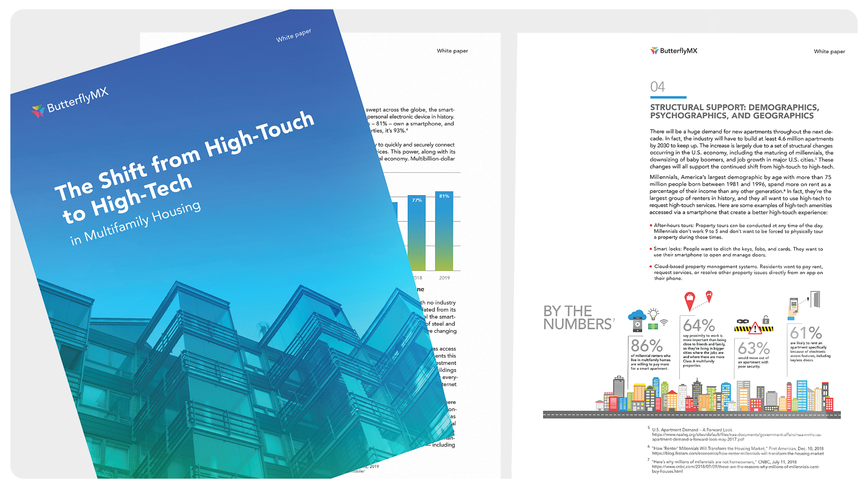This screenshot has width=868, height=488.
Task: Click the small red map pin icon
Action: point(709,296)
